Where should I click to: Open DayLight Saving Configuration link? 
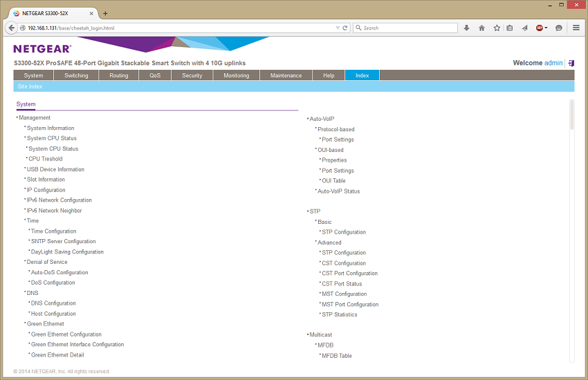pos(67,251)
